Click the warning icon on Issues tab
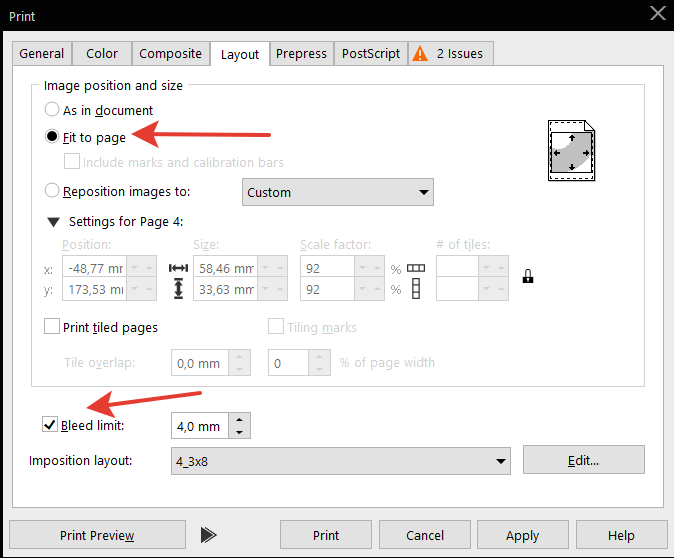The image size is (674, 558). click(420, 54)
